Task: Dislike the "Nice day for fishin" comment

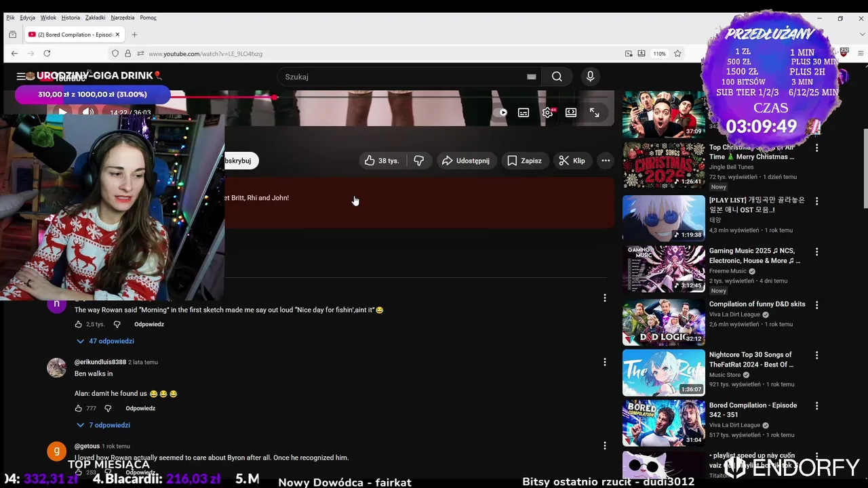Action: pyautogui.click(x=117, y=324)
